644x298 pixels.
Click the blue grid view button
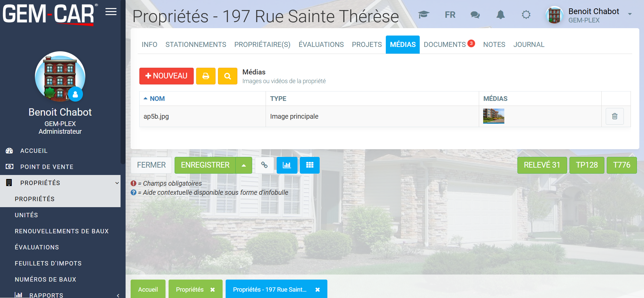(x=310, y=165)
